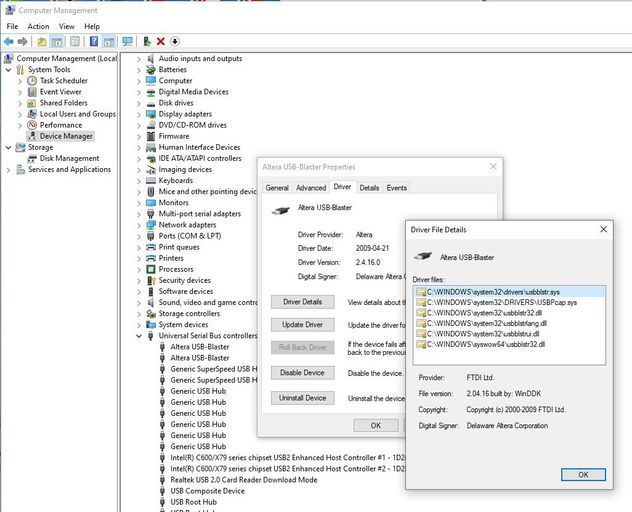Open the View menu
Viewport: 632px width, 512px height.
pyautogui.click(x=67, y=26)
